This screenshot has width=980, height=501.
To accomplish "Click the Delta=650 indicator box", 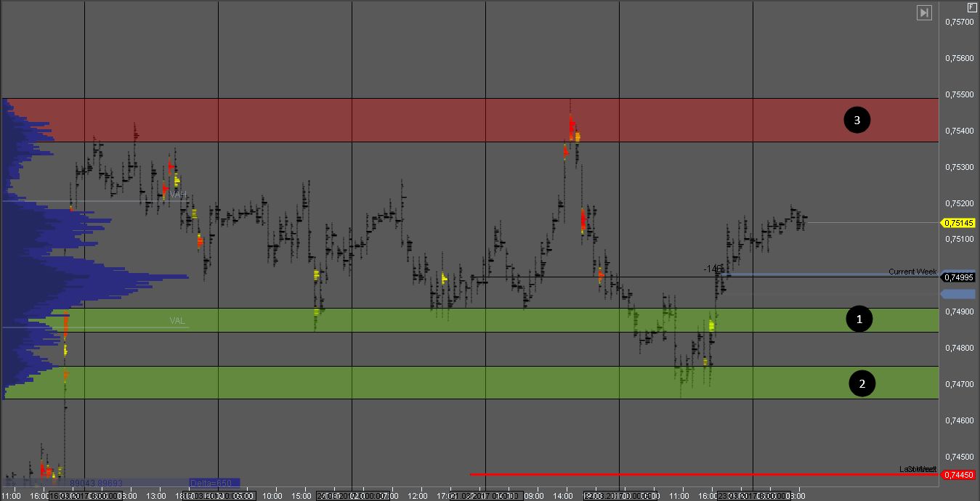I will 214,483.
